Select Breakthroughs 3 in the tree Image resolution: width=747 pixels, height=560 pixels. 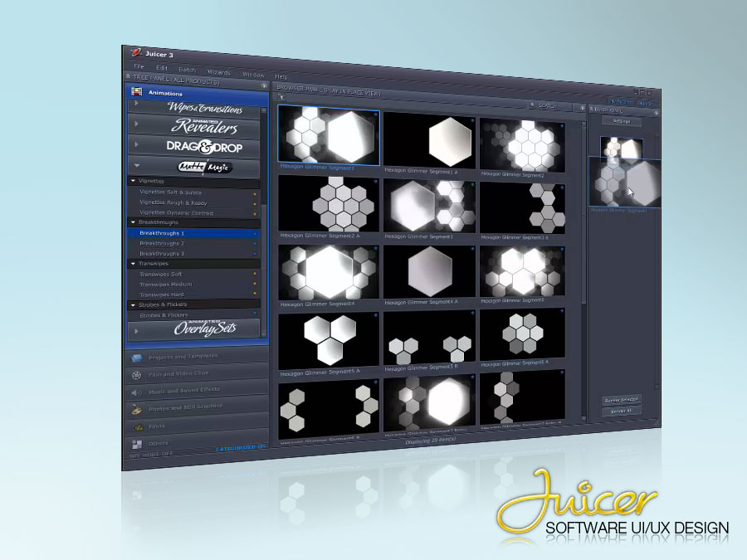pyautogui.click(x=193, y=253)
